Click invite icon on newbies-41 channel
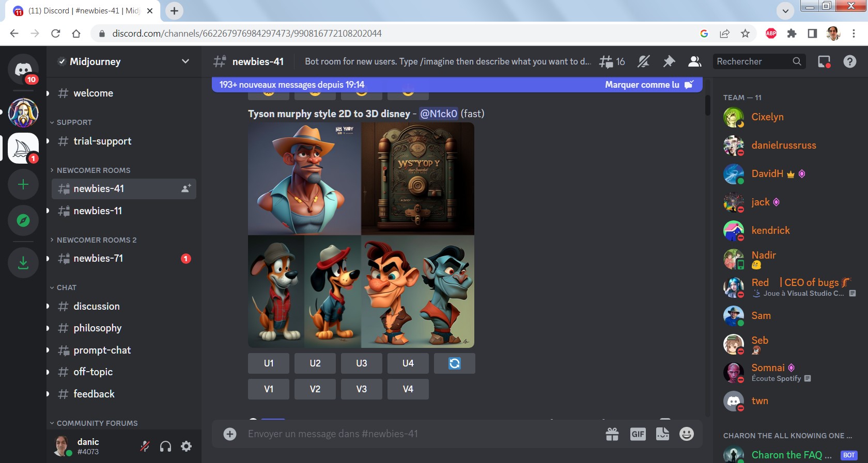 [186, 189]
